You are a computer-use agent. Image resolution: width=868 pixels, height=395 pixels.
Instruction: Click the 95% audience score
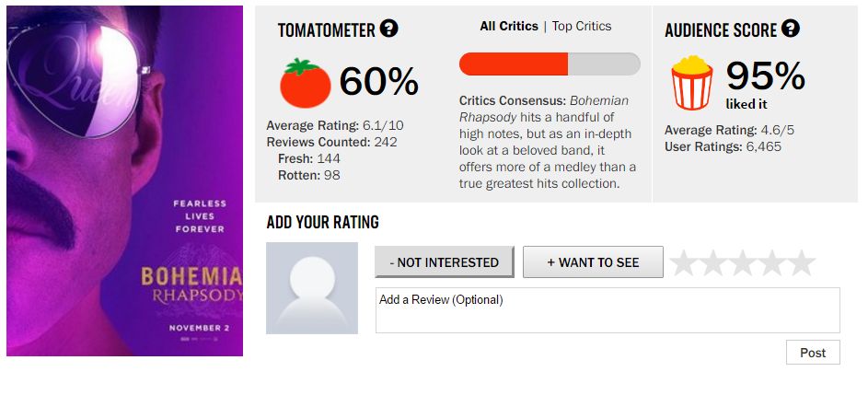(x=765, y=76)
